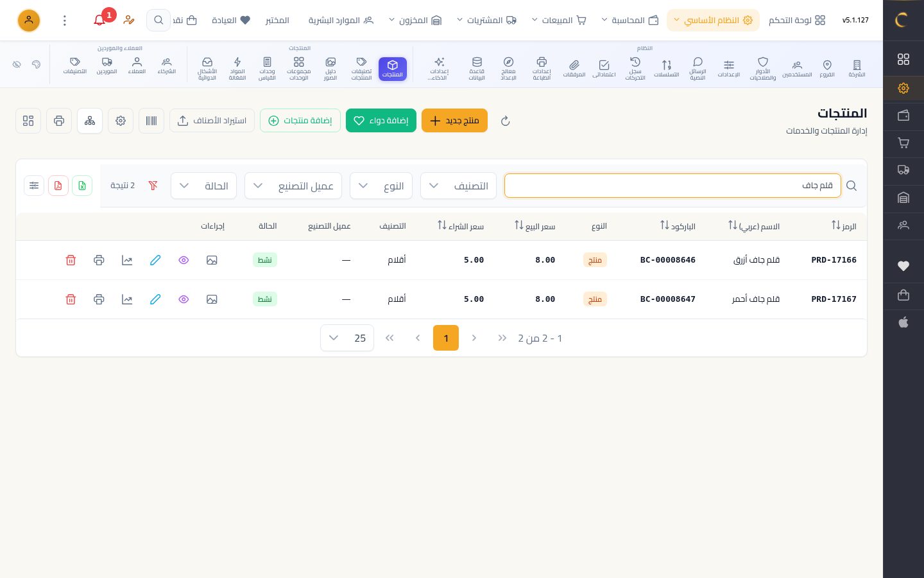924x578 pixels.
Task: Expand the النوع filter dropdown
Action: pyautogui.click(x=381, y=186)
